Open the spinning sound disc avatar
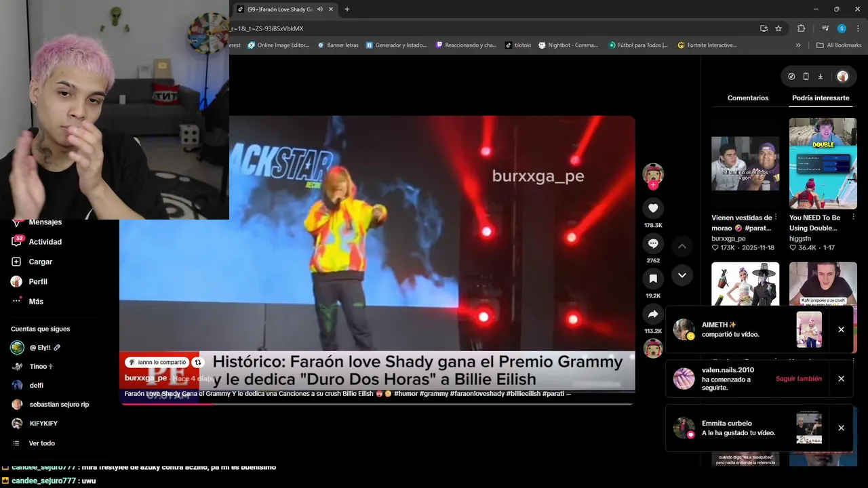The height and width of the screenshot is (488, 868). (x=653, y=348)
